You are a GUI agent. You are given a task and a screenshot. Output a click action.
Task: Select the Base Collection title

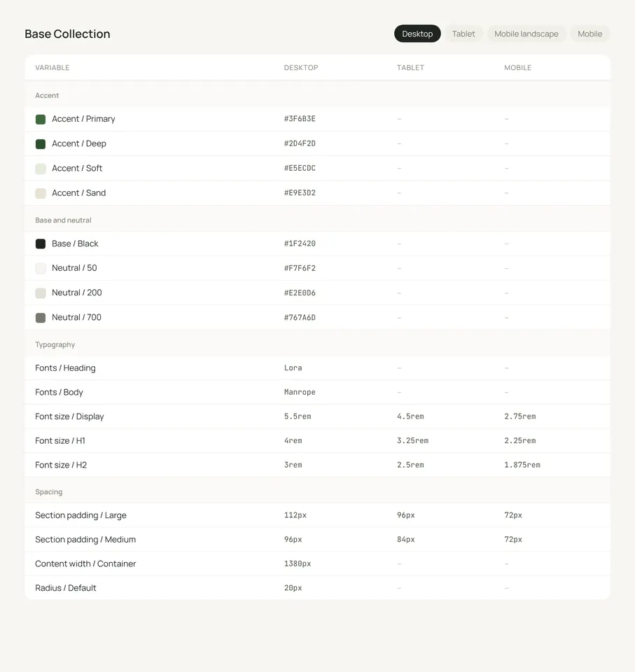point(67,34)
